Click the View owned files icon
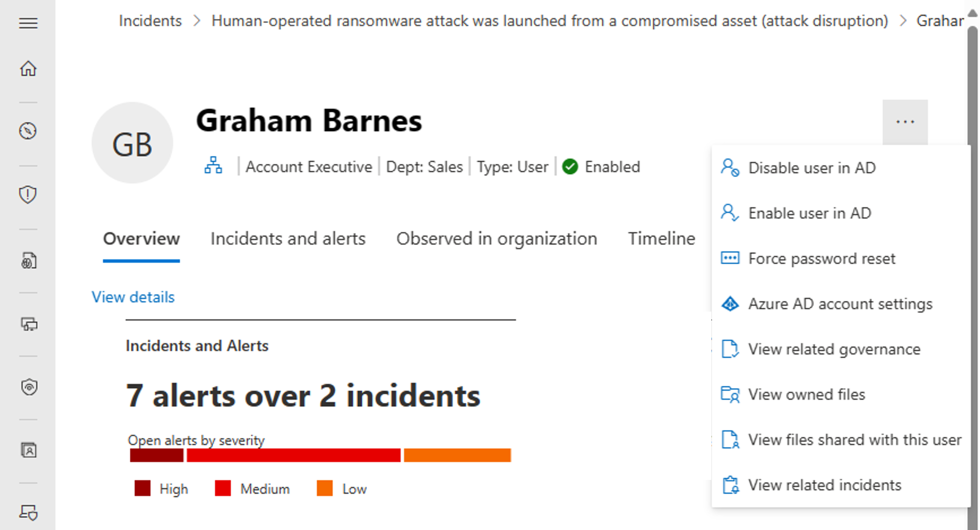Image resolution: width=980 pixels, height=530 pixels. click(x=731, y=394)
